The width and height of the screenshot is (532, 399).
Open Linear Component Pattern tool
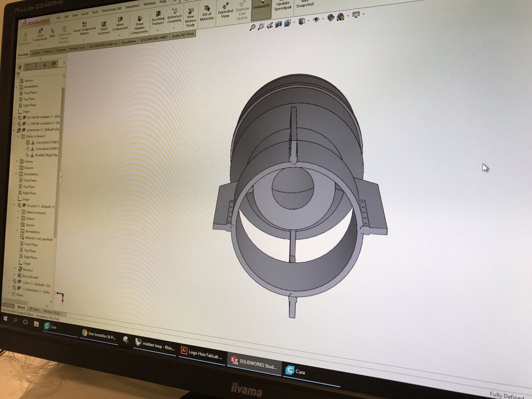point(84,29)
